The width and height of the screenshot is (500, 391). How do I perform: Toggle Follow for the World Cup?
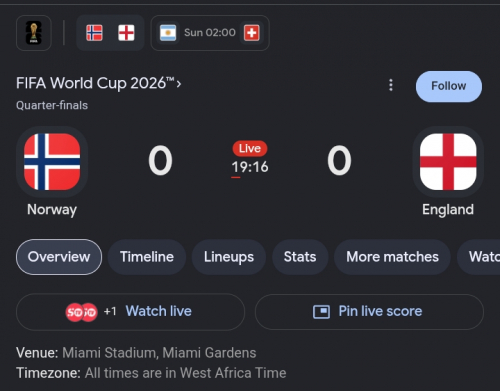[449, 86]
